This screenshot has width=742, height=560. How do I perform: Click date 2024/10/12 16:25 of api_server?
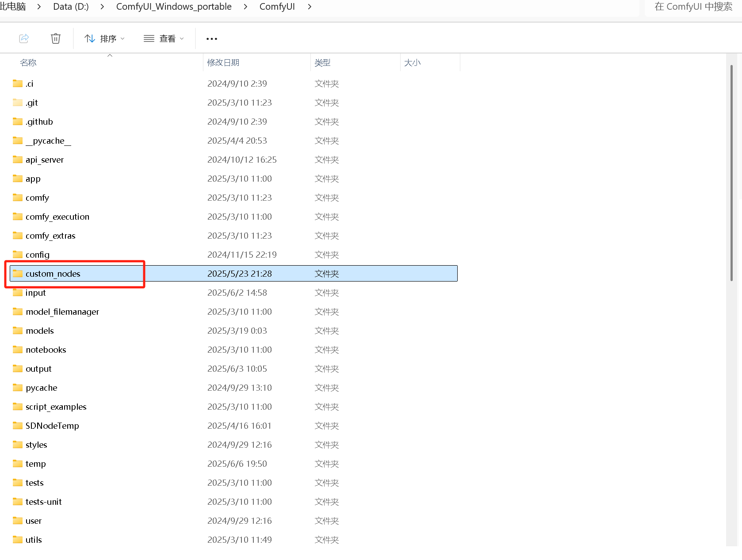[242, 160]
